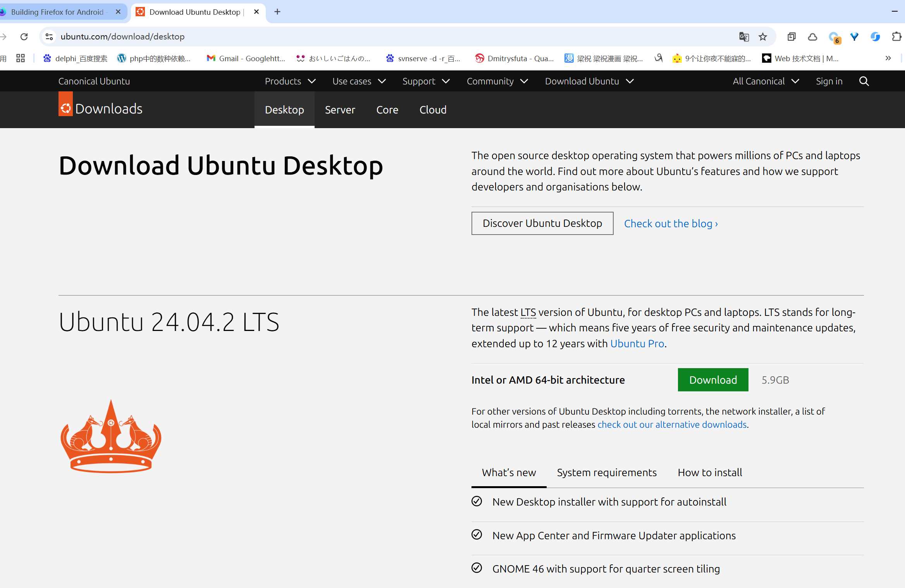The width and height of the screenshot is (905, 588).
Task: Select the Core downloads tab
Action: [x=387, y=110]
